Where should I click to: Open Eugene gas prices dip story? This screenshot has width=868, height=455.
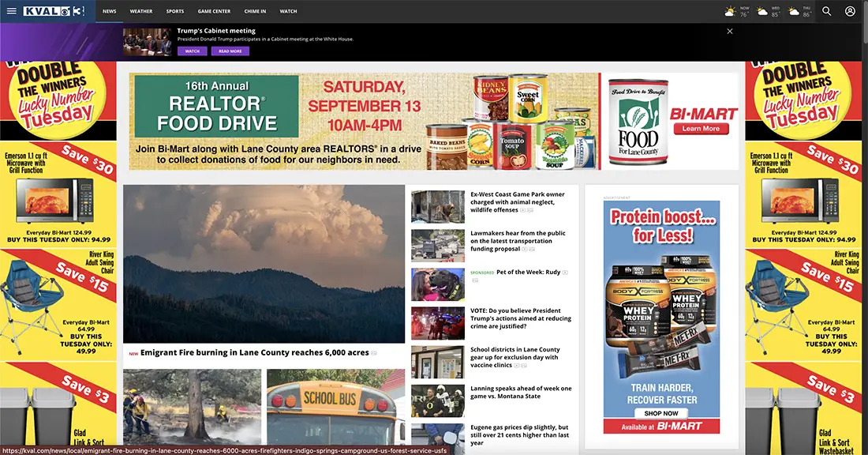coord(519,435)
